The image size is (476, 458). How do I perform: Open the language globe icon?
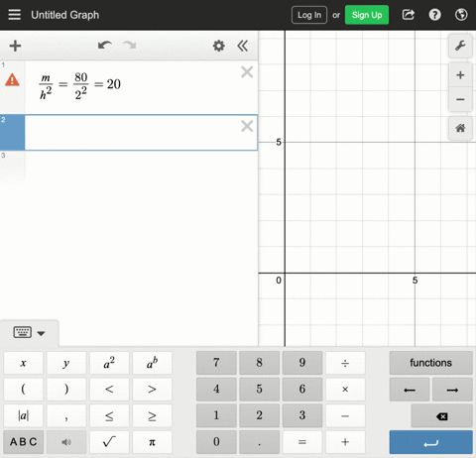coord(461,15)
